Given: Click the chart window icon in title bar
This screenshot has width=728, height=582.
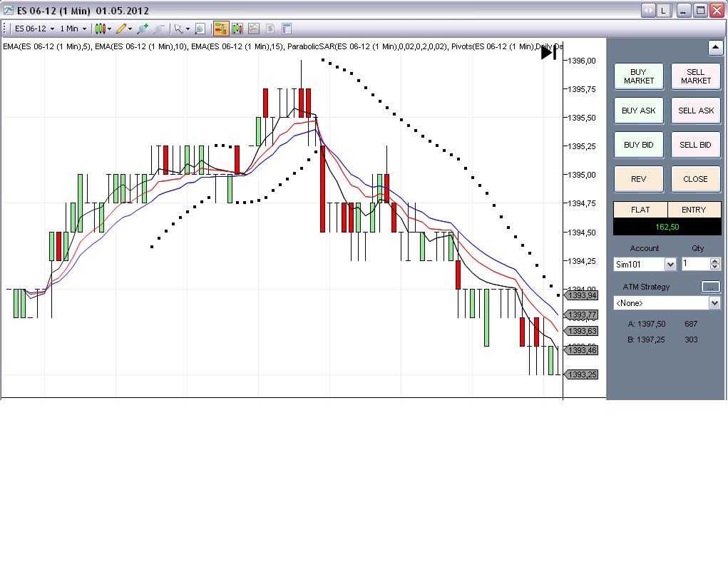Looking at the screenshot, I should click(9, 10).
